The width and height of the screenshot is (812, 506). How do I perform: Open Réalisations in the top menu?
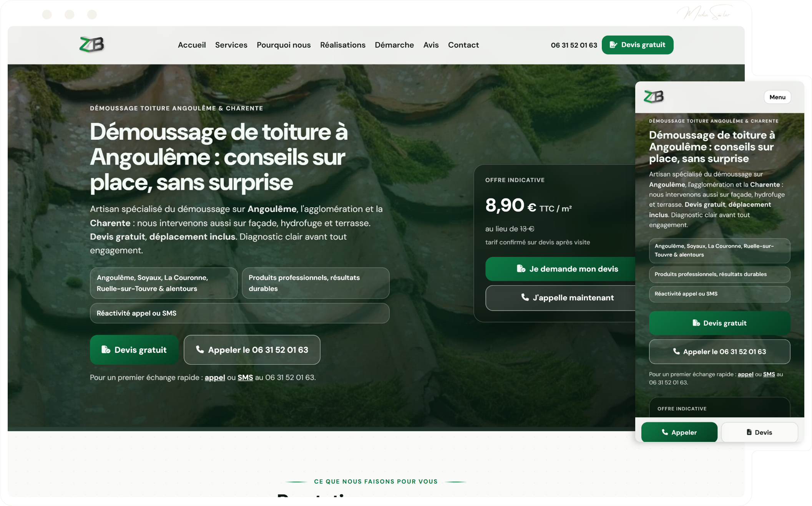tap(343, 45)
